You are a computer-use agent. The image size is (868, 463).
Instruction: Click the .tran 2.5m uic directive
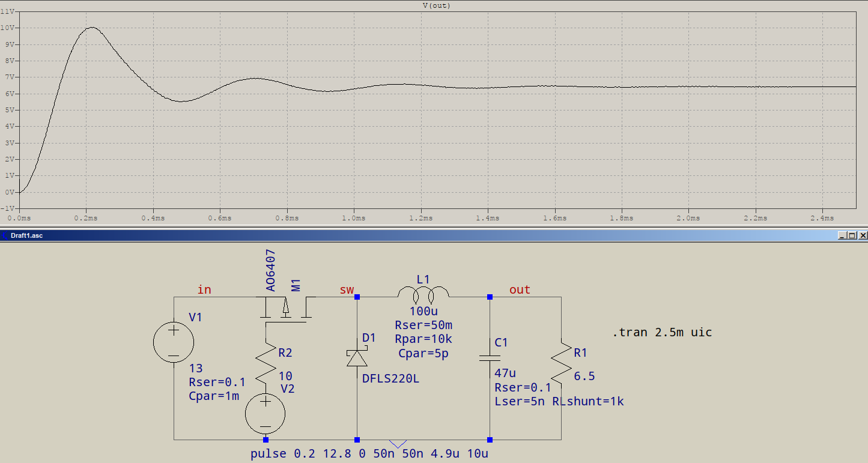click(x=661, y=333)
